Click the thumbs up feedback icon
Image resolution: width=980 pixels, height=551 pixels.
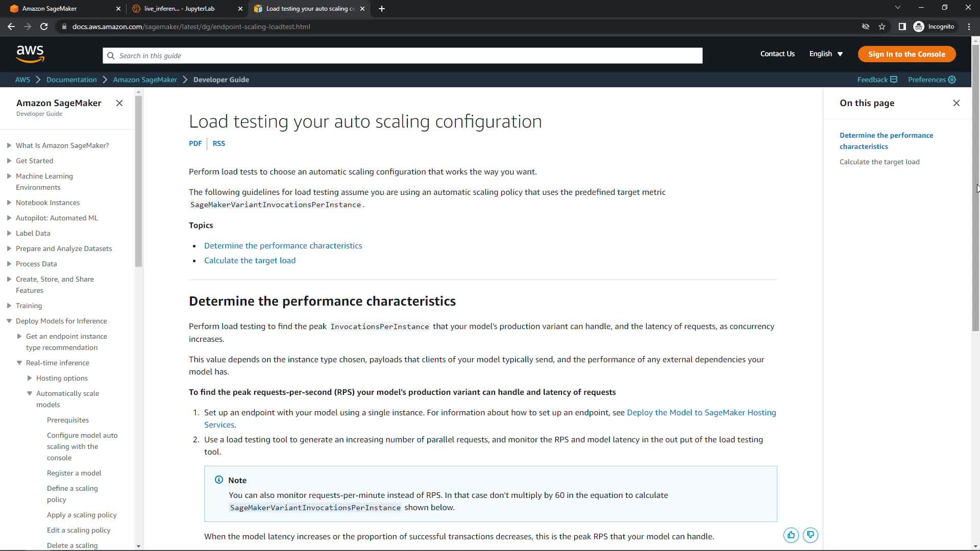pyautogui.click(x=791, y=535)
